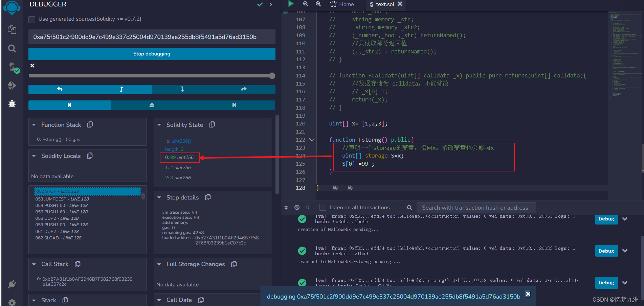The width and height of the screenshot is (644, 306).
Task: Debug the Fstorng transaction
Action: point(606,283)
